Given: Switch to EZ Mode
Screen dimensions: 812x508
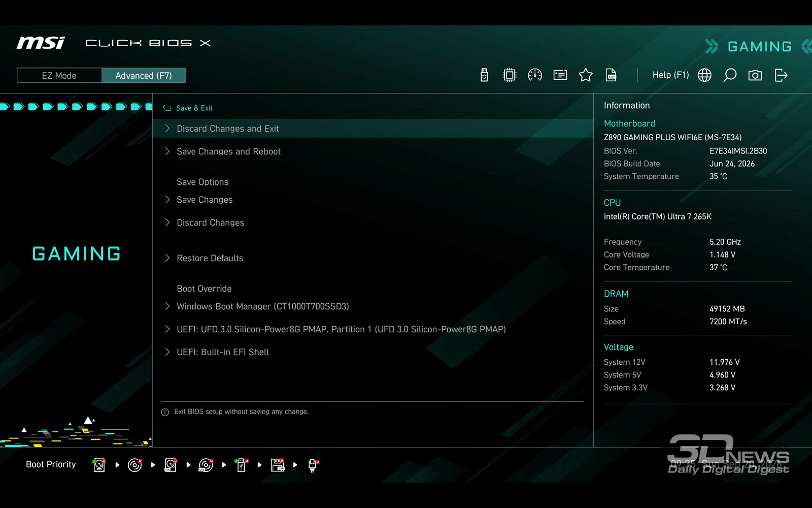Looking at the screenshot, I should tap(59, 76).
